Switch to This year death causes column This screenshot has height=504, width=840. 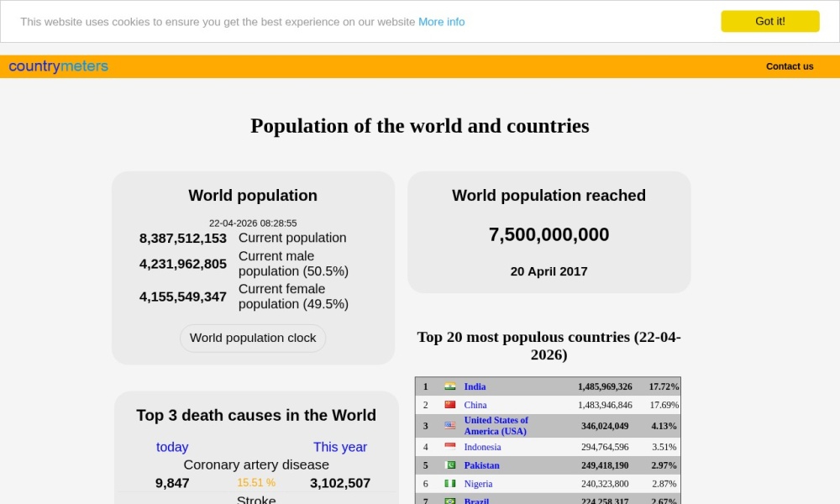340,447
